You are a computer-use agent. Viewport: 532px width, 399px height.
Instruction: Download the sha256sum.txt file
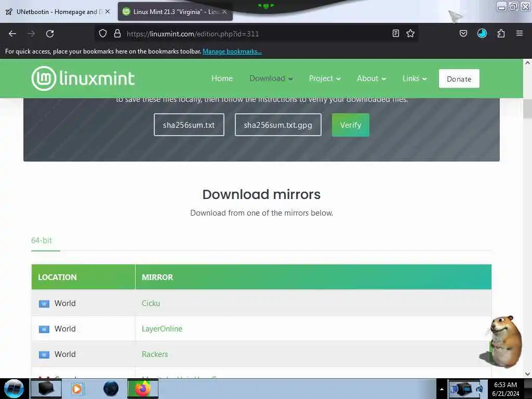point(189,125)
